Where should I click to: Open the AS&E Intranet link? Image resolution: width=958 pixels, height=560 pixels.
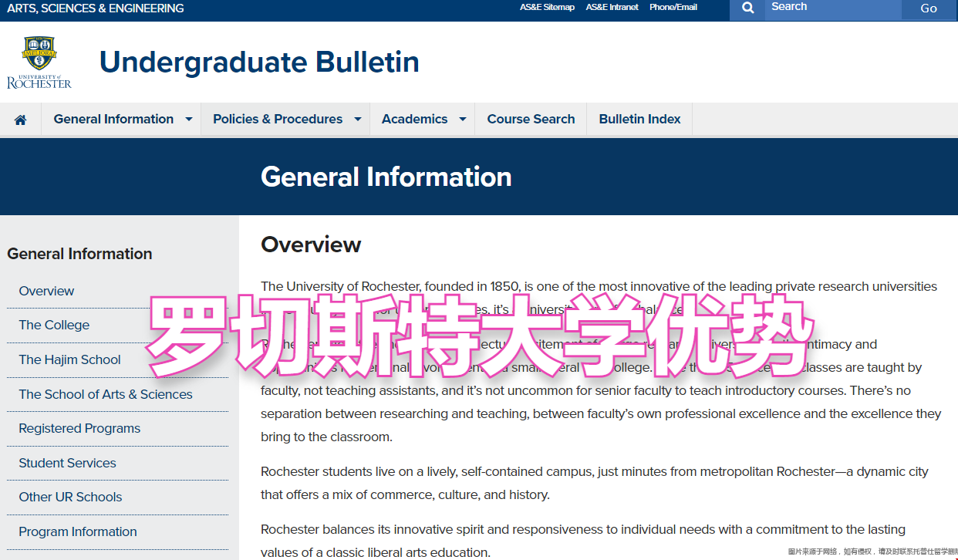[612, 7]
